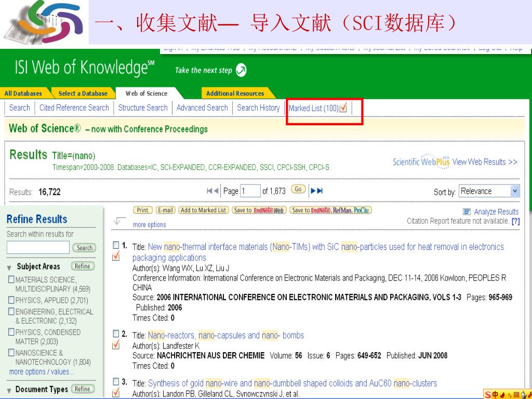
Task: Check the box for result 2
Action: [116, 334]
